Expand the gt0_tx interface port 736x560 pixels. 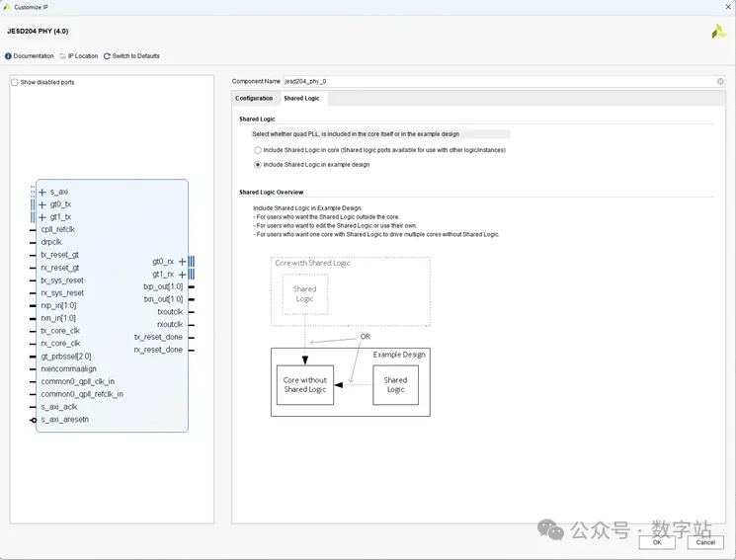click(x=42, y=204)
